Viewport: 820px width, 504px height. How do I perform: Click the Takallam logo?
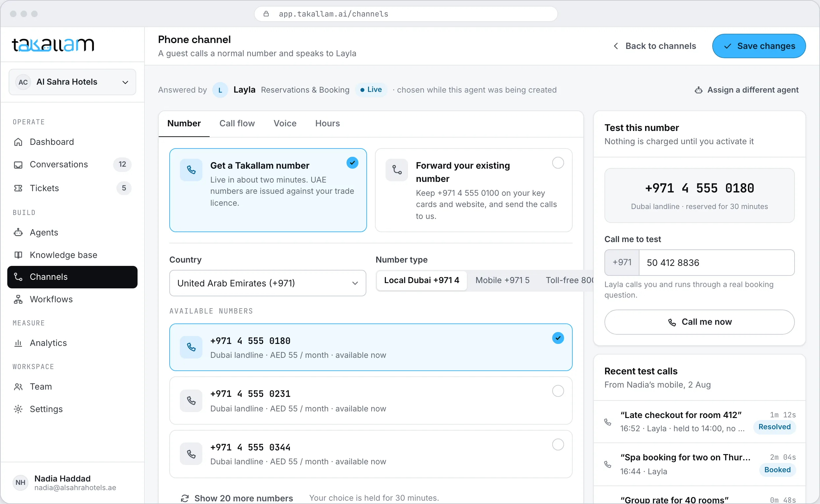coord(53,45)
